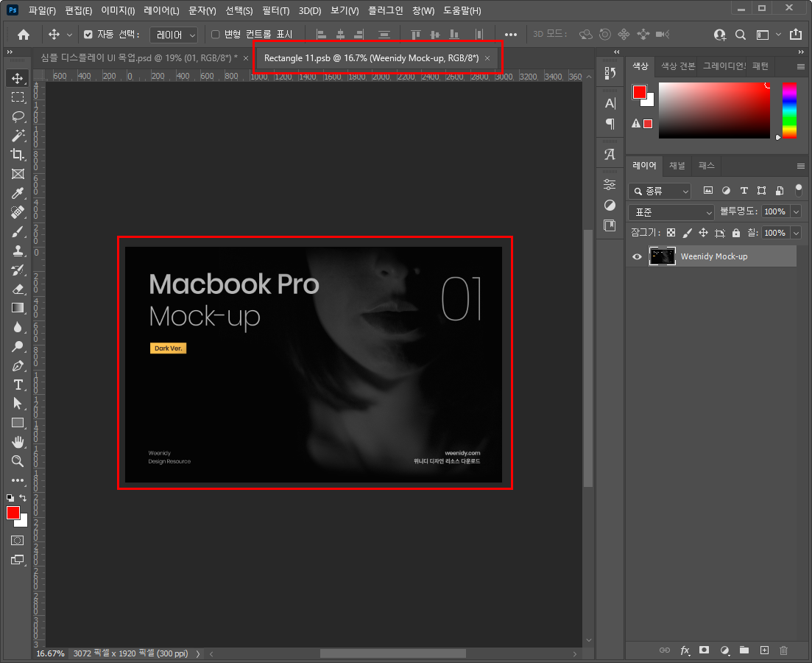The height and width of the screenshot is (663, 812).
Task: Open the 레이어 auto-select dropdown
Action: (174, 35)
